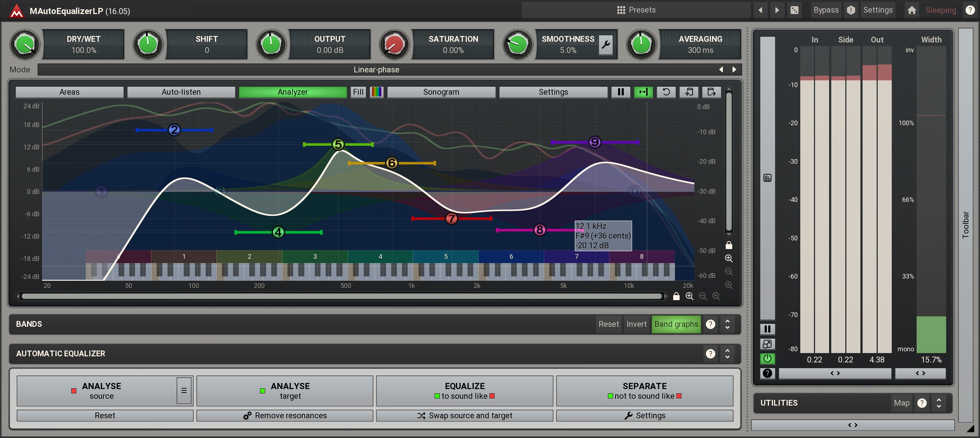Click the horizontal graph scrollbar
980x438 pixels.
(342, 296)
